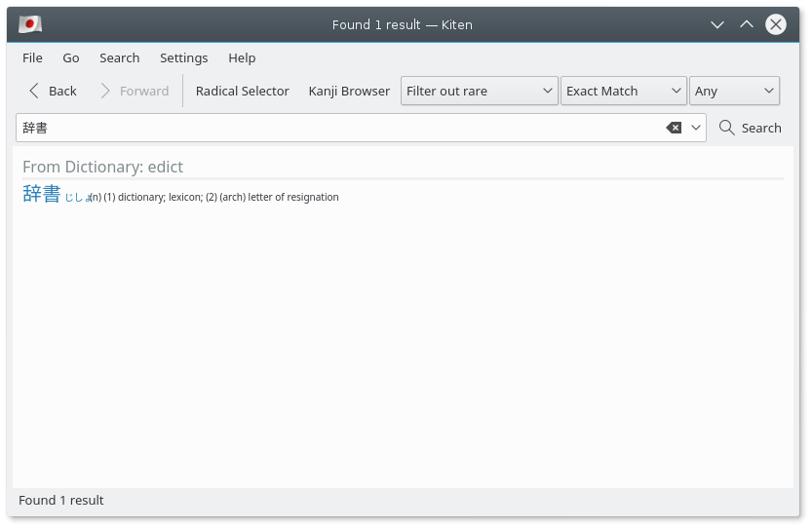Close the Kiten window
The height and width of the screenshot is (529, 812).
tap(776, 24)
